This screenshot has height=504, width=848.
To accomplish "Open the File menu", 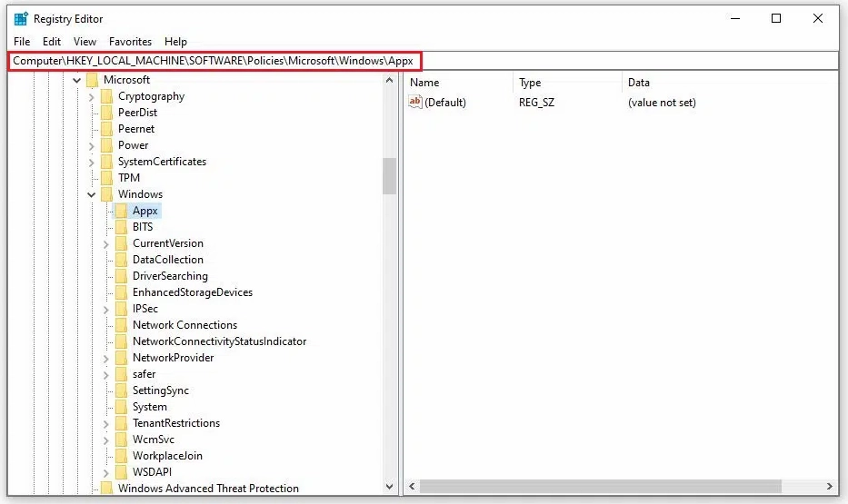I will click(22, 42).
